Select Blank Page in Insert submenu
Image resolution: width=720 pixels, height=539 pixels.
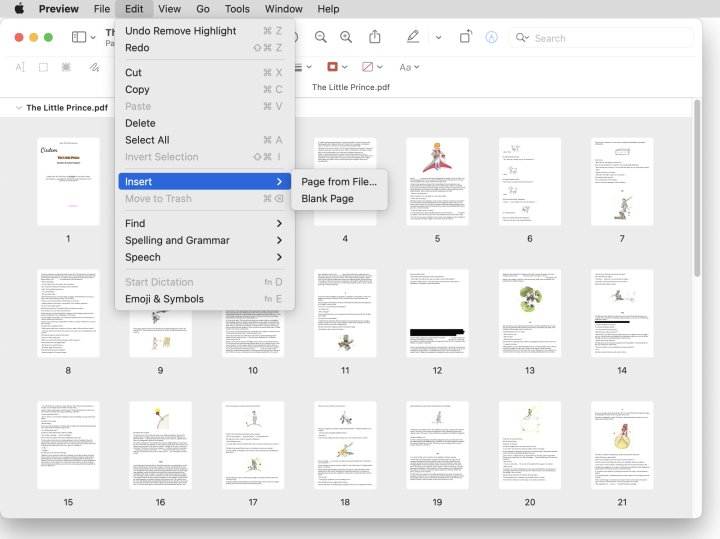pyautogui.click(x=339, y=199)
